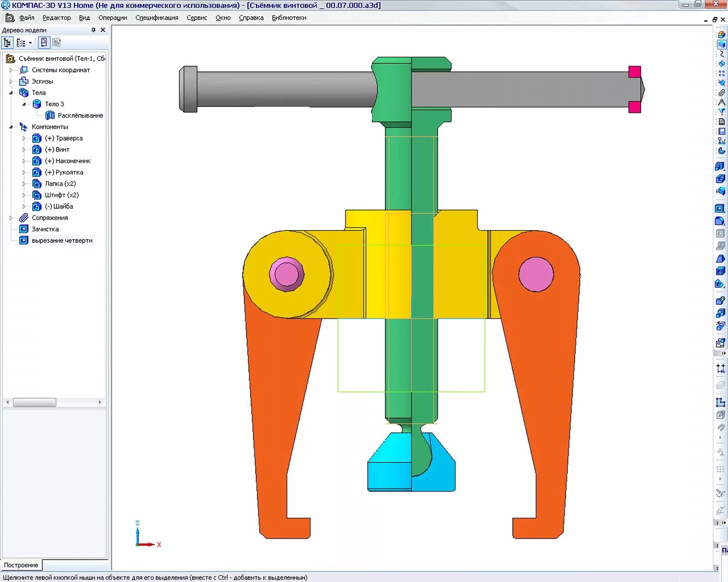Collapse the Компоненты node
This screenshot has width=728, height=582.
[x=11, y=127]
